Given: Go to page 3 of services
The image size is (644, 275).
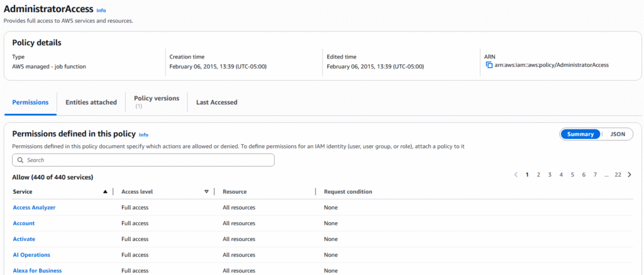Looking at the screenshot, I should click(x=550, y=175).
